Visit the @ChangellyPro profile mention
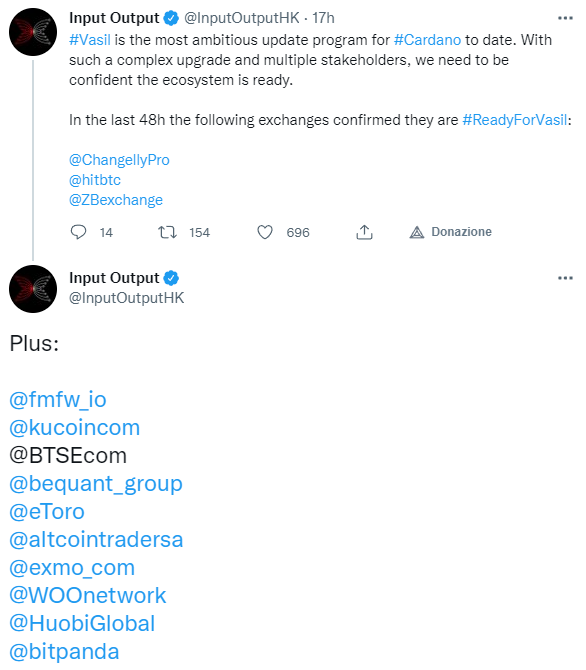The height and width of the screenshot is (670, 586). click(119, 160)
